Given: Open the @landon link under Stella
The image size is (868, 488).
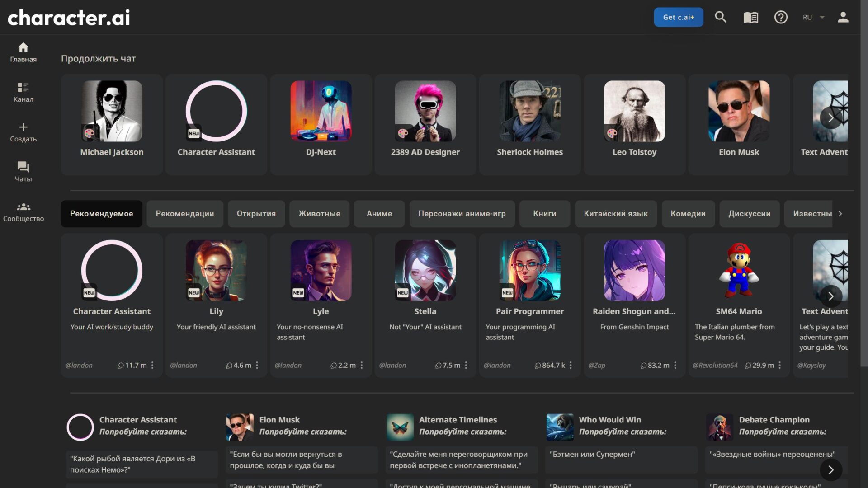Looking at the screenshot, I should [392, 365].
